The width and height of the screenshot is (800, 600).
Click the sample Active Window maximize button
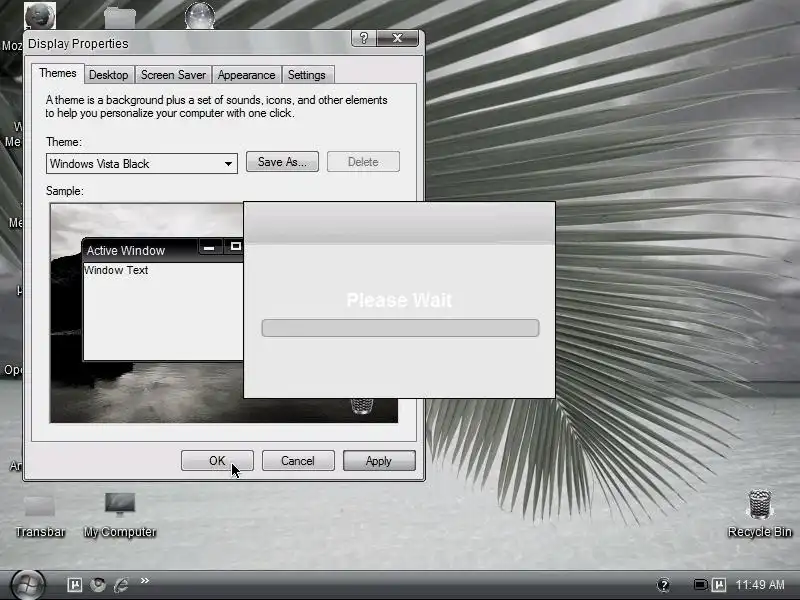(x=234, y=247)
